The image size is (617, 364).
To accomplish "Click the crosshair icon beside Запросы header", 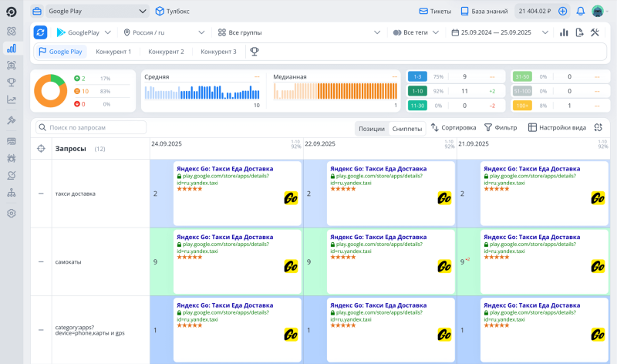I will pyautogui.click(x=41, y=149).
